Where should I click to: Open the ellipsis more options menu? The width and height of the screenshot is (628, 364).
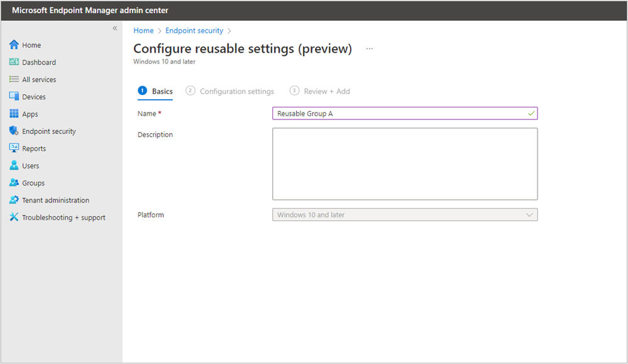[x=369, y=48]
